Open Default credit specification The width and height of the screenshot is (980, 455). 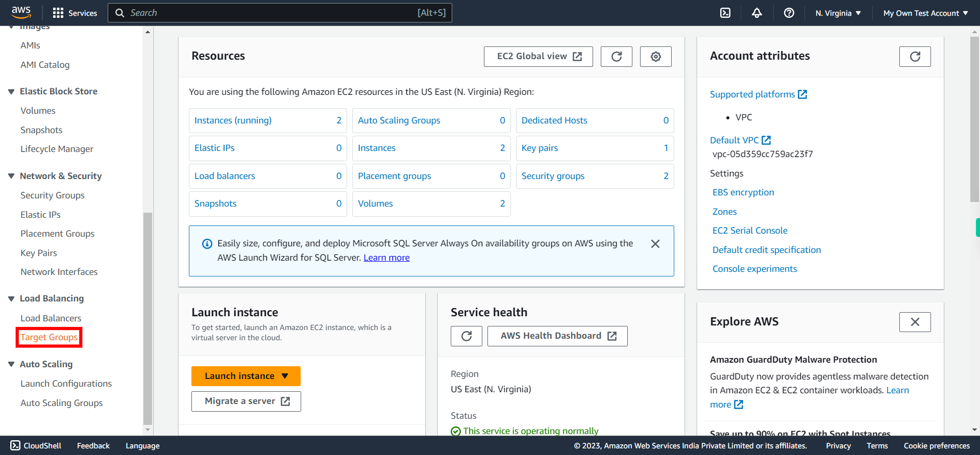click(767, 250)
